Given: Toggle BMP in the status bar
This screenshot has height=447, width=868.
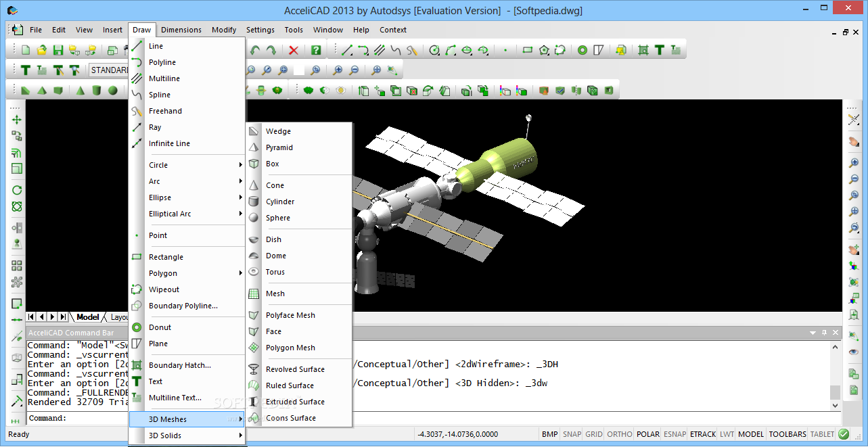Looking at the screenshot, I should pos(550,434).
